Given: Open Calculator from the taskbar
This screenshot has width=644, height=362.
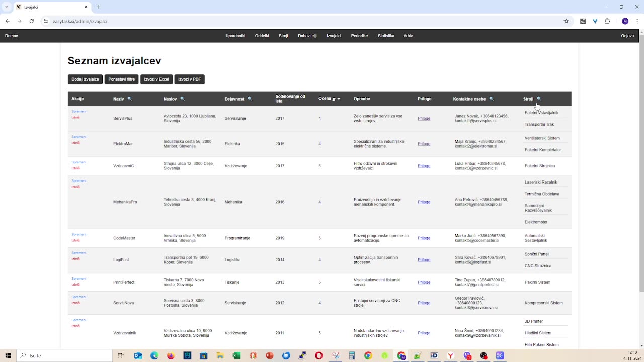Looking at the screenshot, I should [x=352, y=355].
